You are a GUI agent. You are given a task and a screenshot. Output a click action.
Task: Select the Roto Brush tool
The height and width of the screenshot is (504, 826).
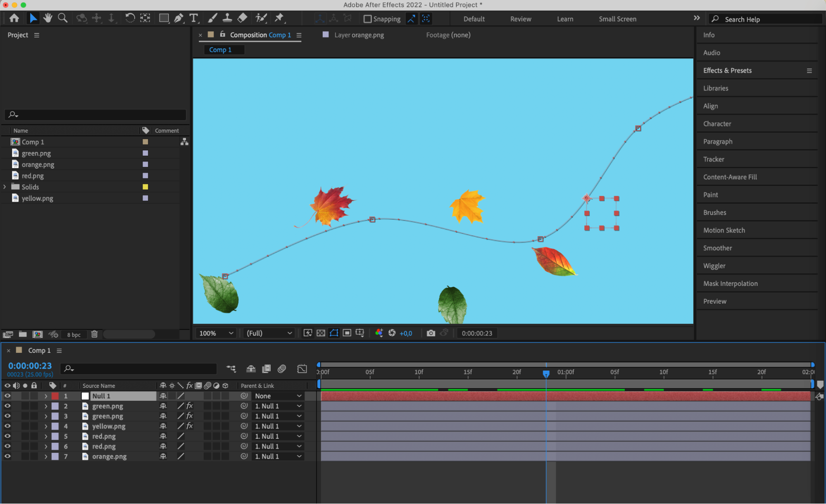coord(261,18)
